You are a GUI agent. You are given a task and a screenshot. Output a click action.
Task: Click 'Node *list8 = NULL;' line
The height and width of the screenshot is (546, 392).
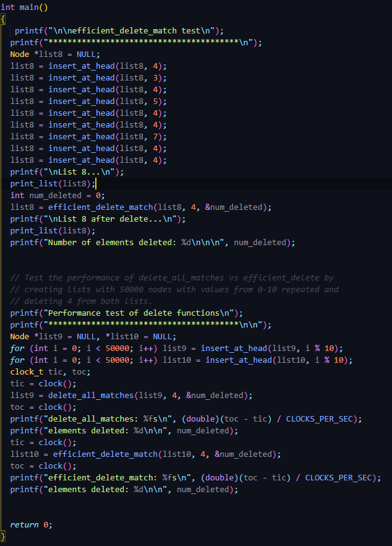click(x=55, y=54)
